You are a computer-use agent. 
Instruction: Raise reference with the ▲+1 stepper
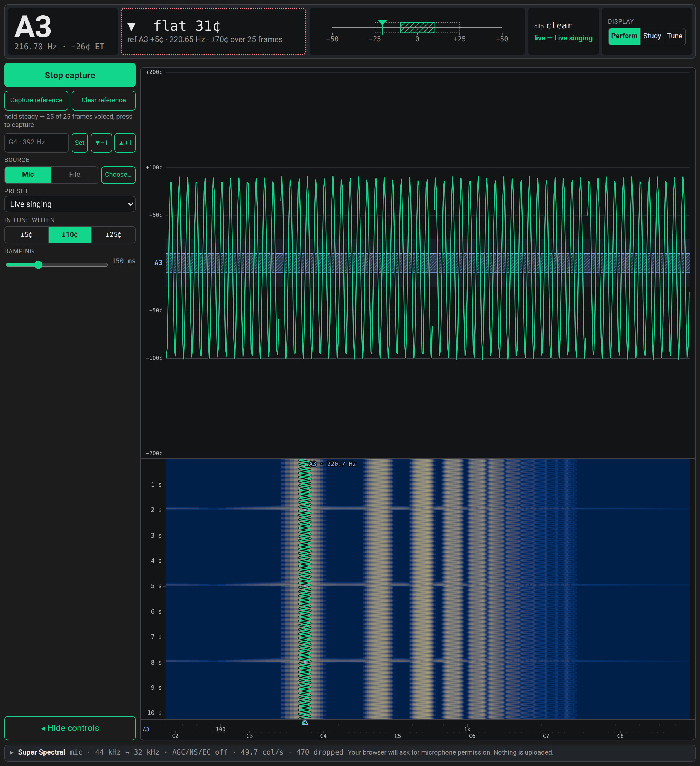coord(125,143)
